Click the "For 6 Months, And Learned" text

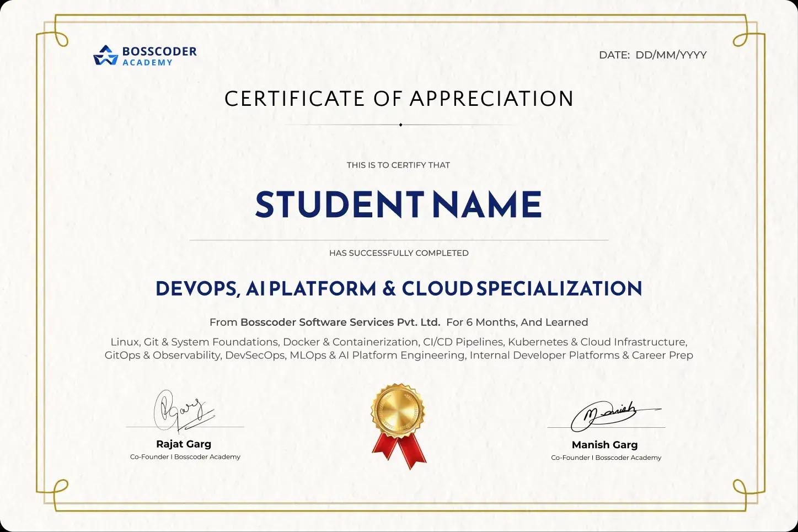click(x=517, y=322)
